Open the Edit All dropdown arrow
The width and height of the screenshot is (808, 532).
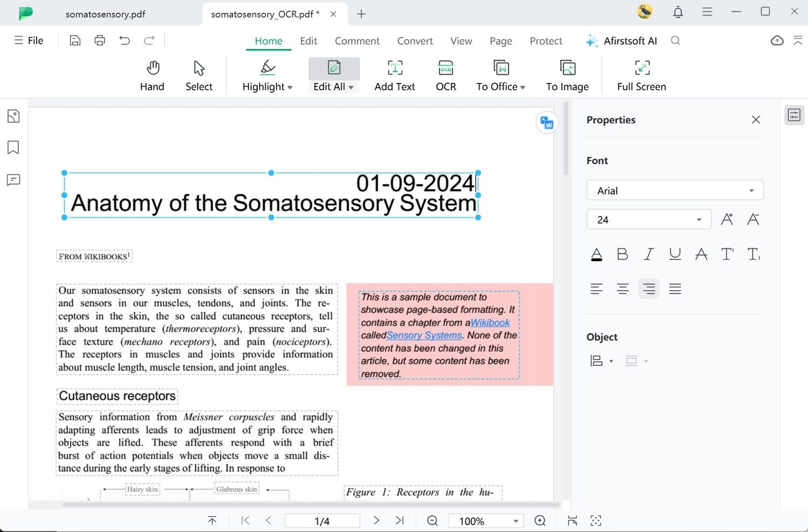(x=351, y=87)
